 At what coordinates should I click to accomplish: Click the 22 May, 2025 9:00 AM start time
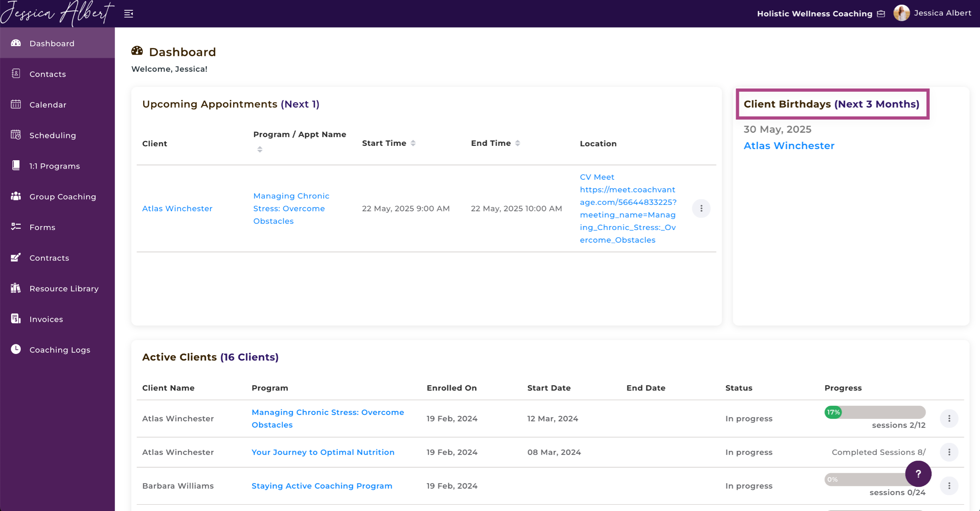[406, 208]
